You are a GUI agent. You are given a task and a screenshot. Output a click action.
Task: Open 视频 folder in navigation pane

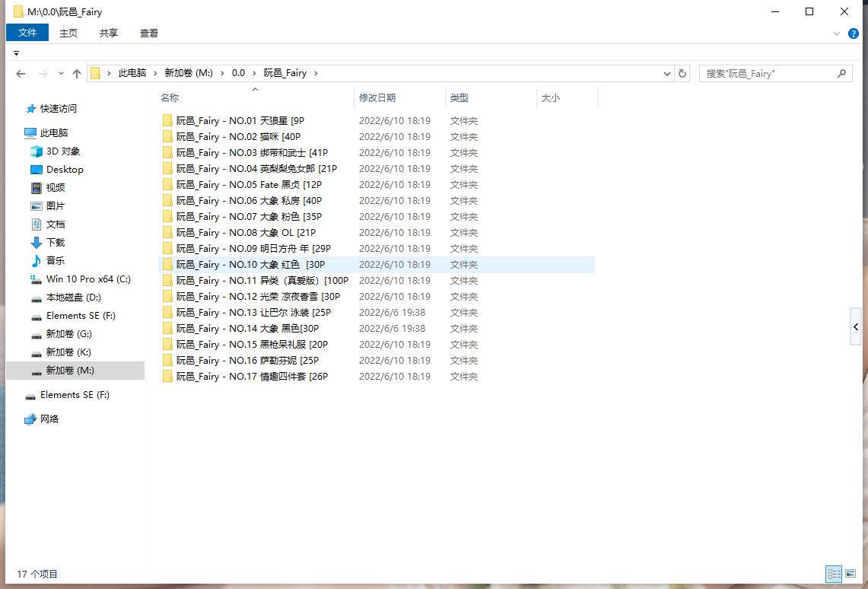click(x=56, y=188)
